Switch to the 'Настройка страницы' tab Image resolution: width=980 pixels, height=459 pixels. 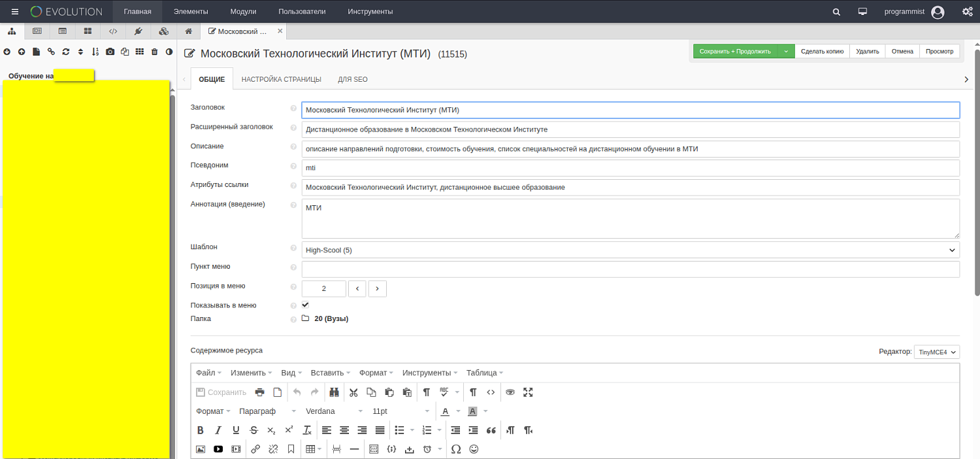[x=281, y=79]
